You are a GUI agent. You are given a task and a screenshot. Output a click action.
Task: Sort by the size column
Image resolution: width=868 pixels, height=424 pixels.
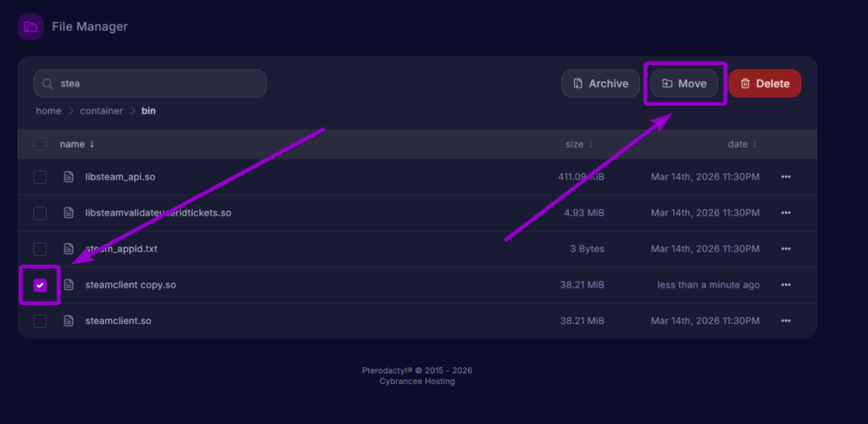[579, 144]
